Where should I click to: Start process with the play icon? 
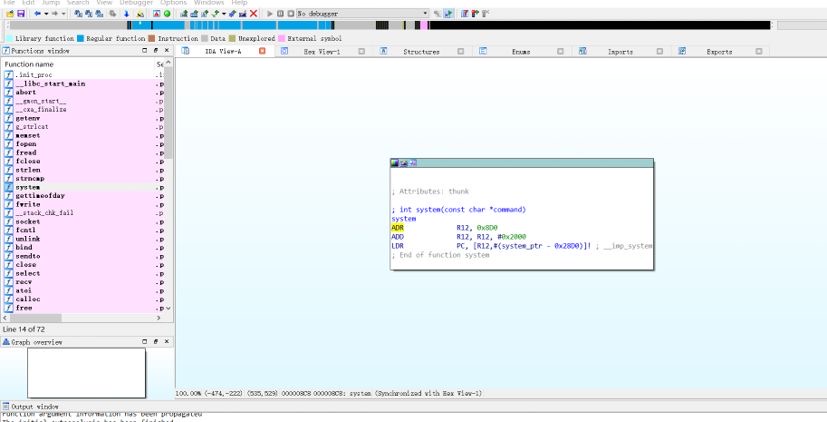[x=270, y=14]
